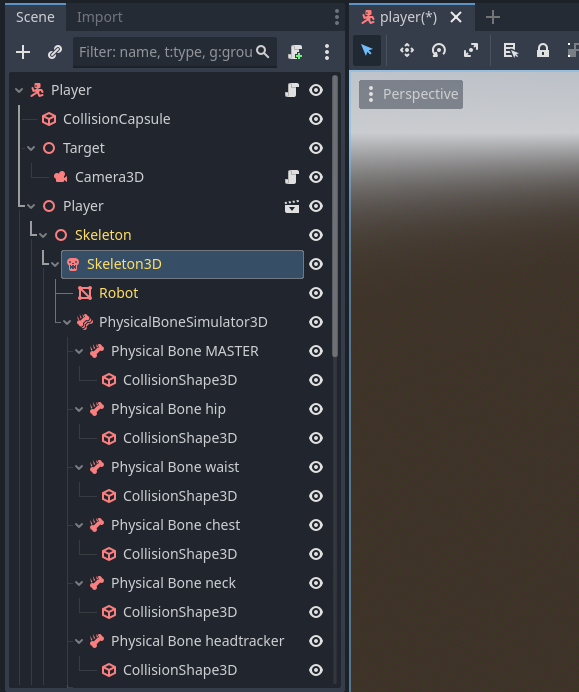Open the script attached to Camera3D

pos(292,177)
